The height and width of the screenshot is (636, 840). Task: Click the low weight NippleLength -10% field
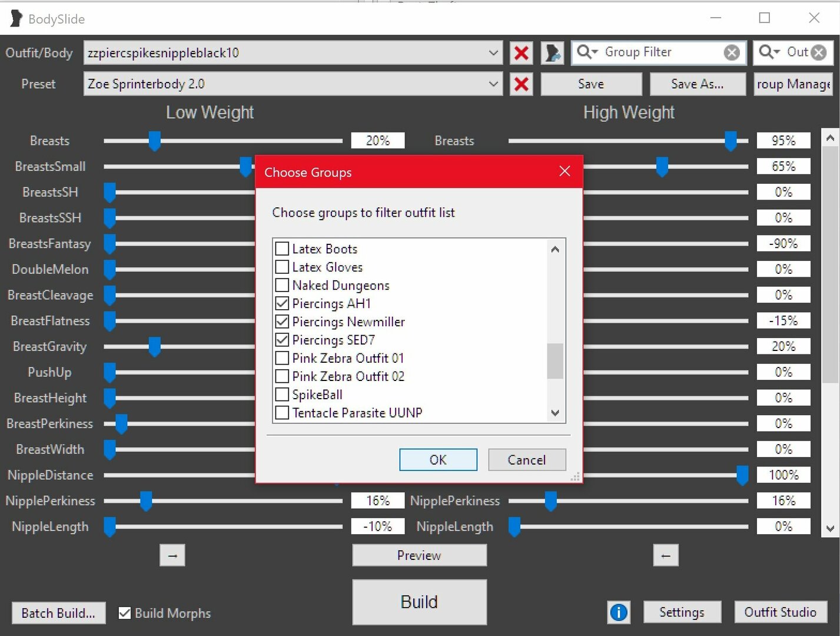point(378,526)
